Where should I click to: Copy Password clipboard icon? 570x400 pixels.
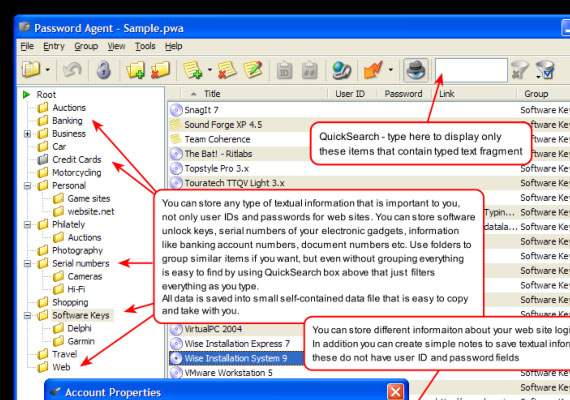click(x=310, y=70)
